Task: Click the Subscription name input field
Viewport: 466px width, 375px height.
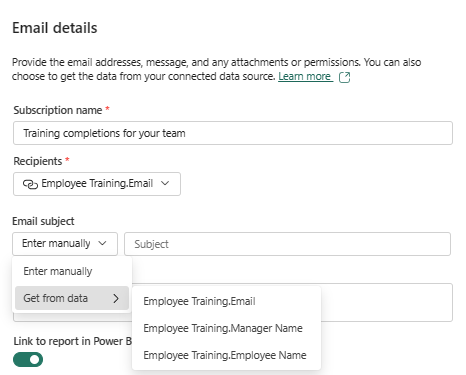Action: coord(233,133)
